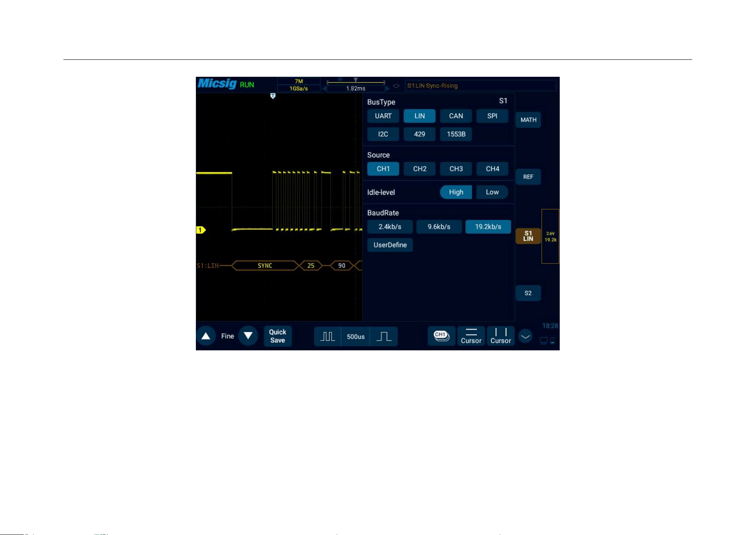The width and height of the screenshot is (756, 535).
Task: Move trigger position right arrow
Action: [x=387, y=88]
